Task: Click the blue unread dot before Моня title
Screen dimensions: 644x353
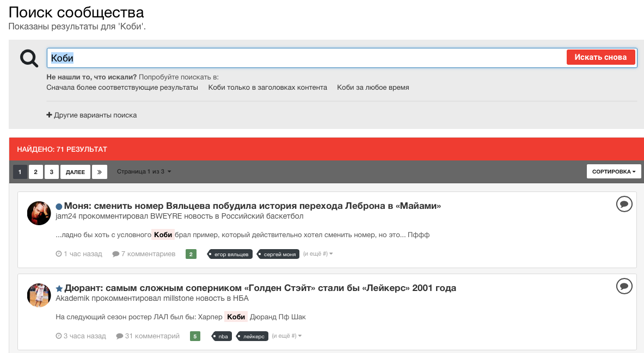Action: coord(59,207)
